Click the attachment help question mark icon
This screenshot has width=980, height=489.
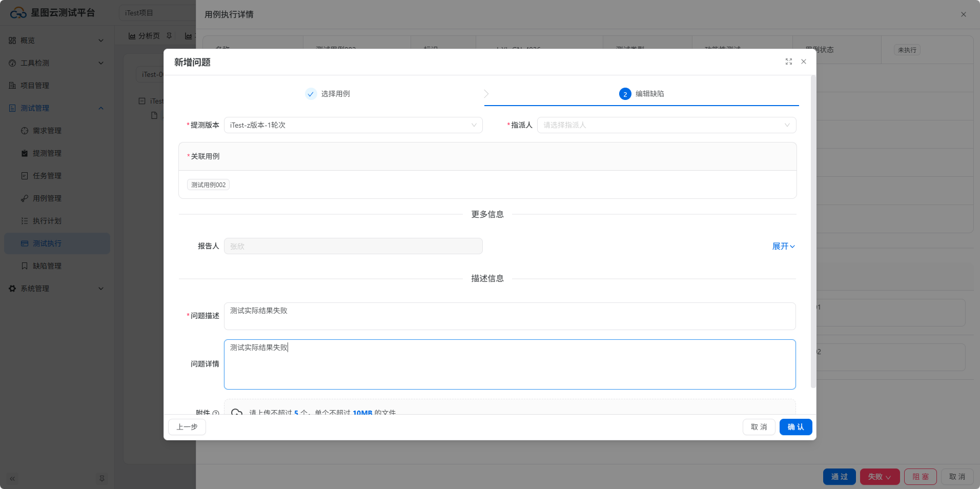pyautogui.click(x=216, y=412)
